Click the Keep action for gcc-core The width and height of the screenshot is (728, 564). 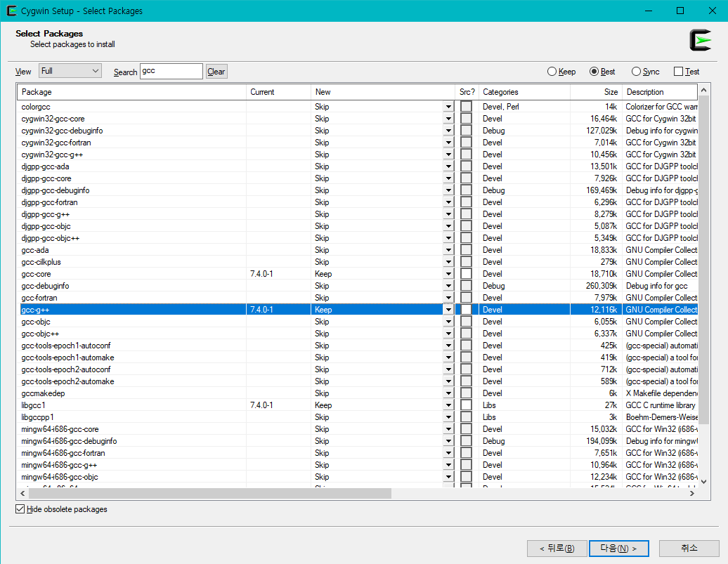pos(323,273)
